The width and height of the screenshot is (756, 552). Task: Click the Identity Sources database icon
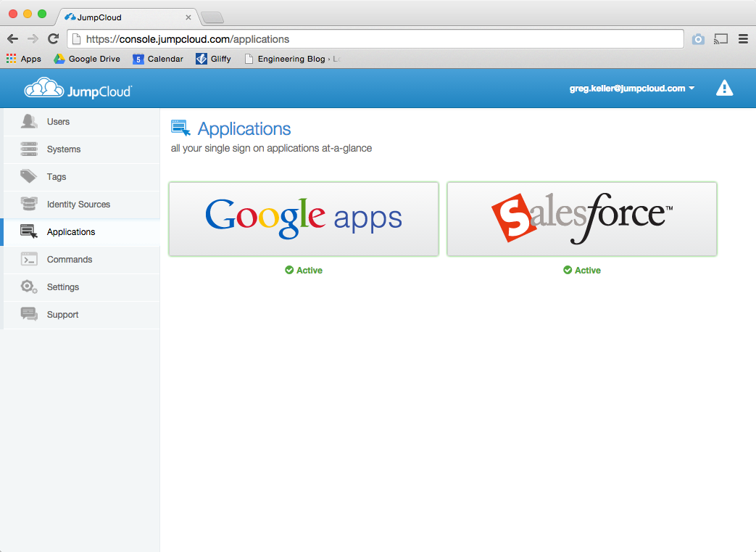[29, 205]
